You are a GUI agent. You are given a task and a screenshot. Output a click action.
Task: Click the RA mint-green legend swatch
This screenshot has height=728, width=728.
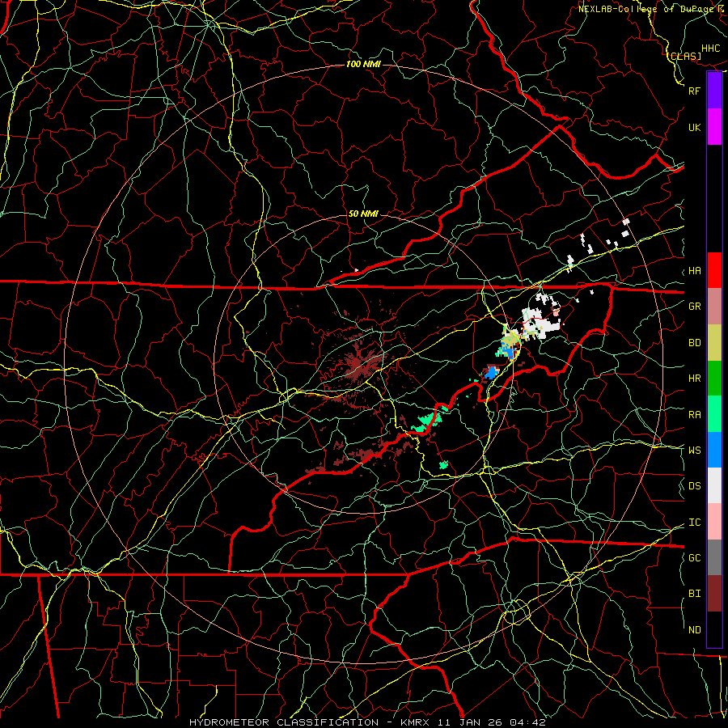point(714,414)
